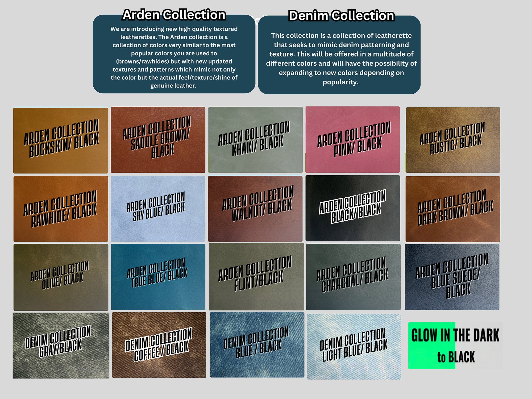The width and height of the screenshot is (532, 399).
Task: Pick the Pink/Black Arden swatch
Action: coord(352,139)
